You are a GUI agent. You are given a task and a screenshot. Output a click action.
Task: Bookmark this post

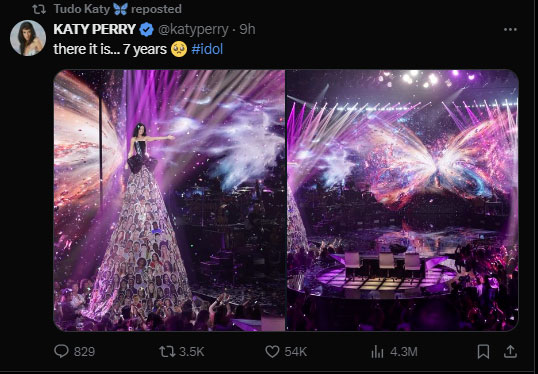(x=483, y=352)
